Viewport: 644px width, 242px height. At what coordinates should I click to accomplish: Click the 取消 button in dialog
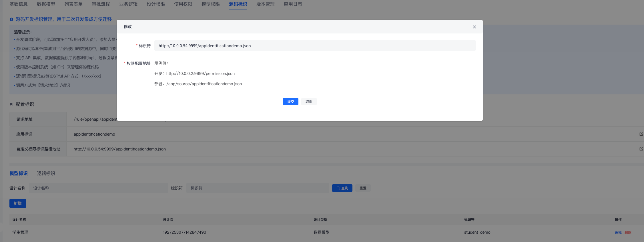[309, 102]
